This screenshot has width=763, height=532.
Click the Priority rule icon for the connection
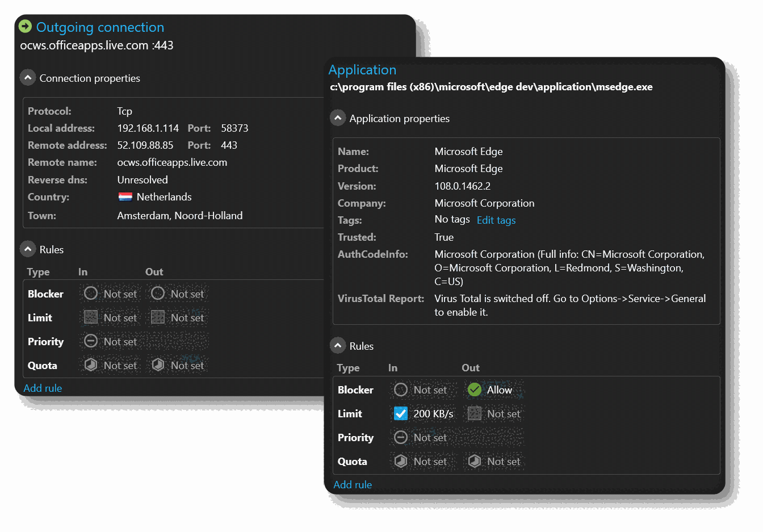(x=90, y=341)
